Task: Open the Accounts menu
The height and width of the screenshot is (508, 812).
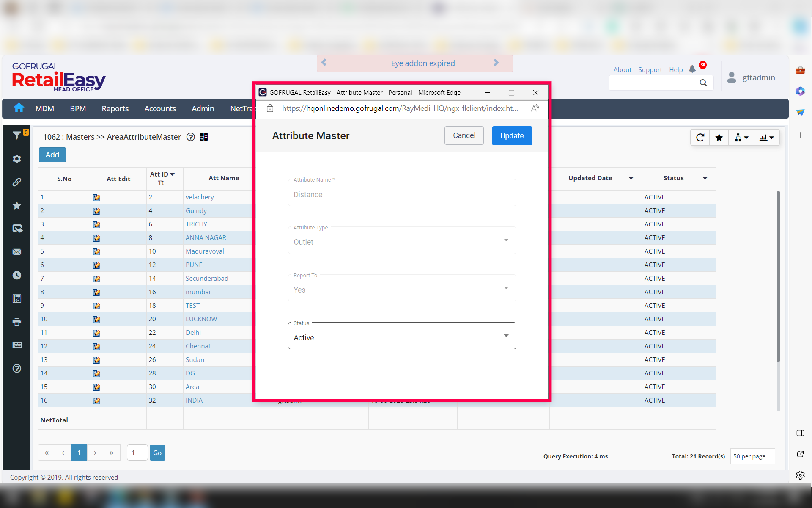Action: 160,109
